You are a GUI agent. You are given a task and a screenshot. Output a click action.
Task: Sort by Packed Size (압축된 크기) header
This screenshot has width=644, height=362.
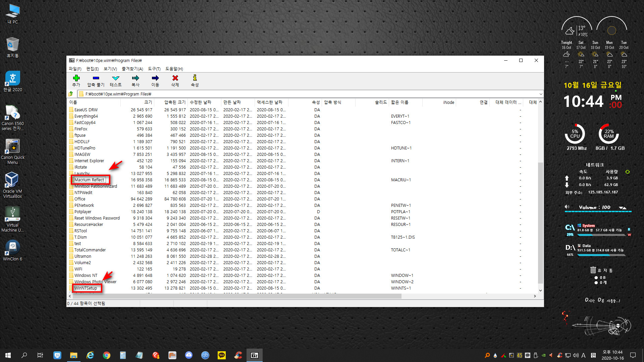(x=171, y=102)
